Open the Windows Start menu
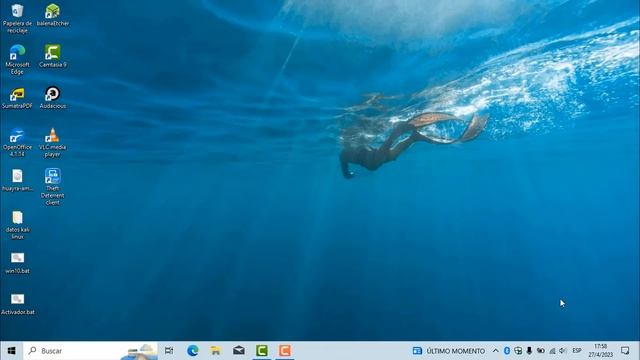This screenshot has height=360, width=640. 11,351
